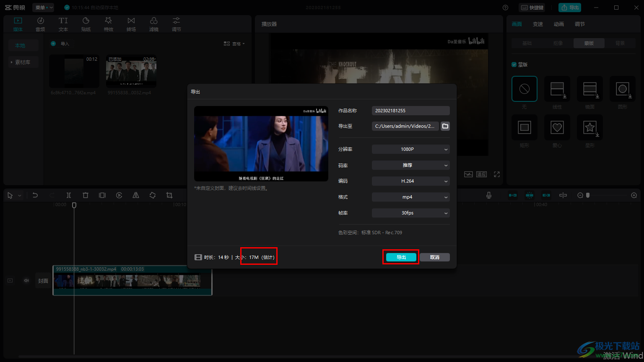
Task: Click the help question mark icon
Action: coord(505,8)
